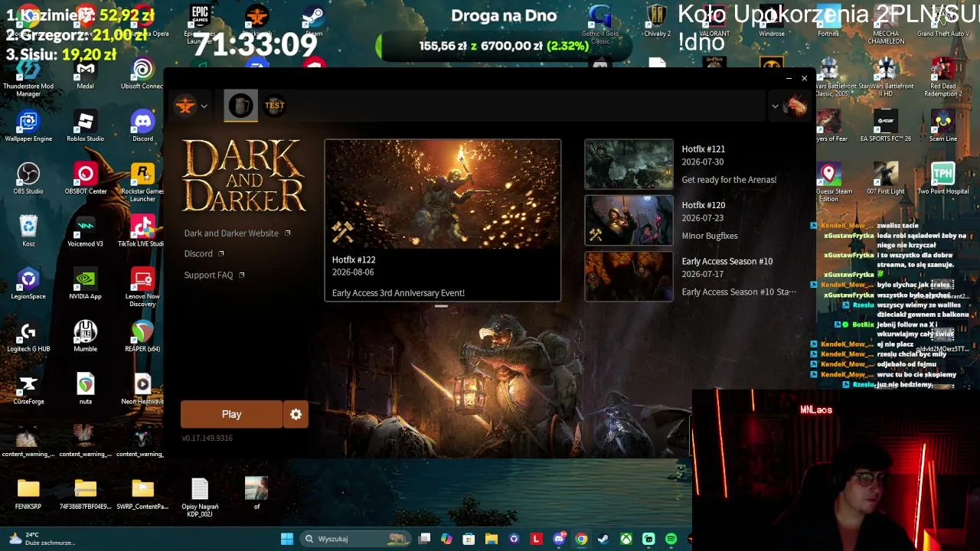Select the Thunderstore Mod Manager desktop icon
This screenshot has width=980, height=551.
point(28,77)
